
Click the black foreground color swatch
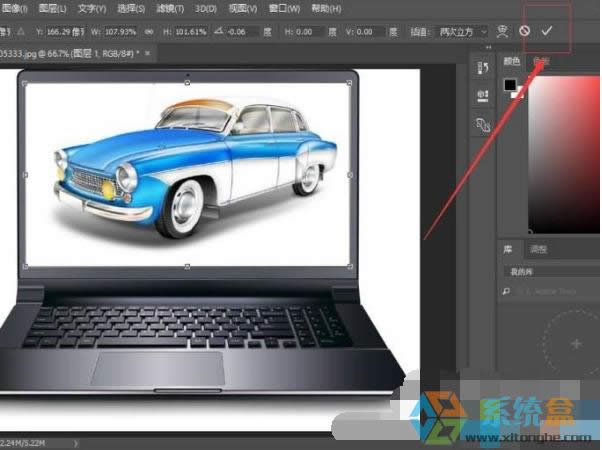(510, 85)
